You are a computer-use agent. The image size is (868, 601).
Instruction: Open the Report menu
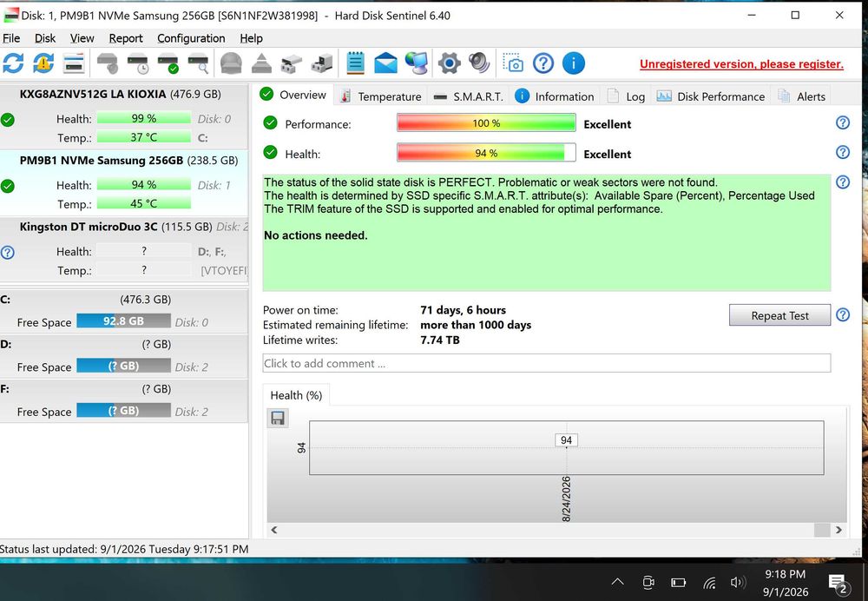click(126, 38)
